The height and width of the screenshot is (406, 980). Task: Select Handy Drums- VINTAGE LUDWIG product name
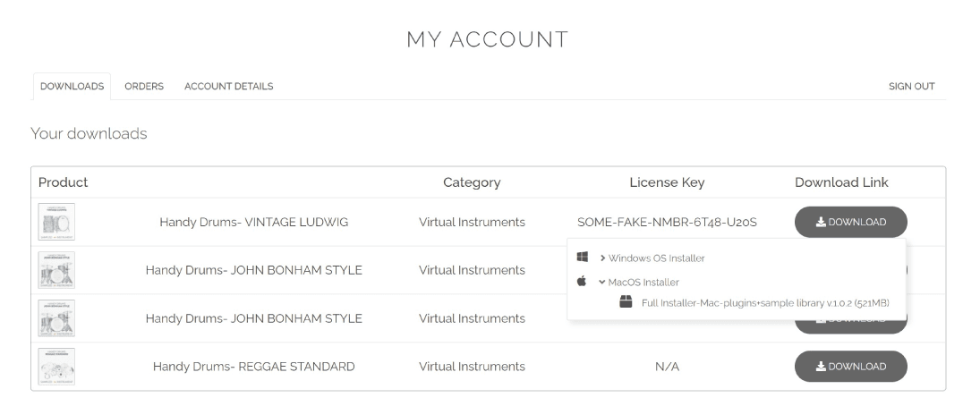(254, 223)
